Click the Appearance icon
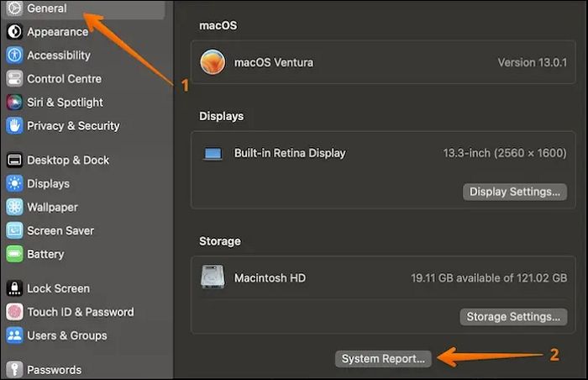The width and height of the screenshot is (588, 380). click(14, 32)
